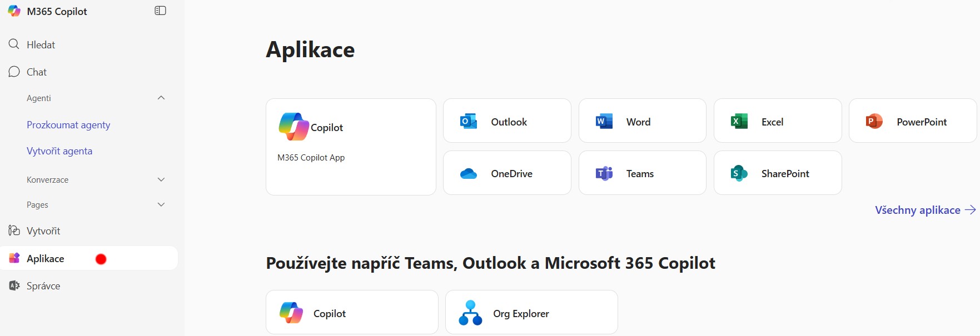Open the Word app tile

(x=643, y=121)
